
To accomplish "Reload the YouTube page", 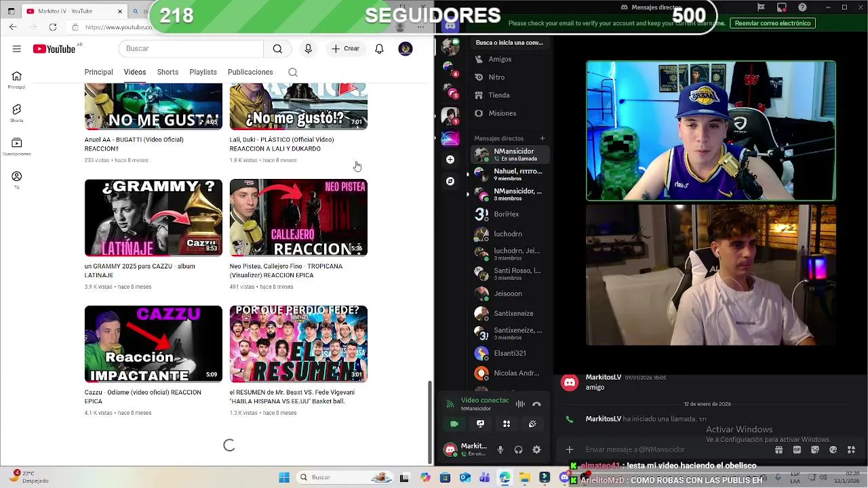I will (53, 27).
